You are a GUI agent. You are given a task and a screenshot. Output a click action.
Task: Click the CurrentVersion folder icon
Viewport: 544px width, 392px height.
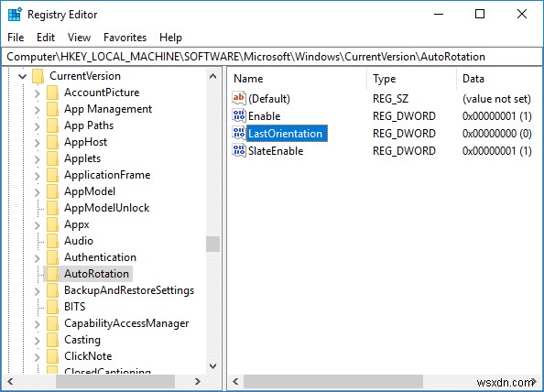(x=38, y=76)
